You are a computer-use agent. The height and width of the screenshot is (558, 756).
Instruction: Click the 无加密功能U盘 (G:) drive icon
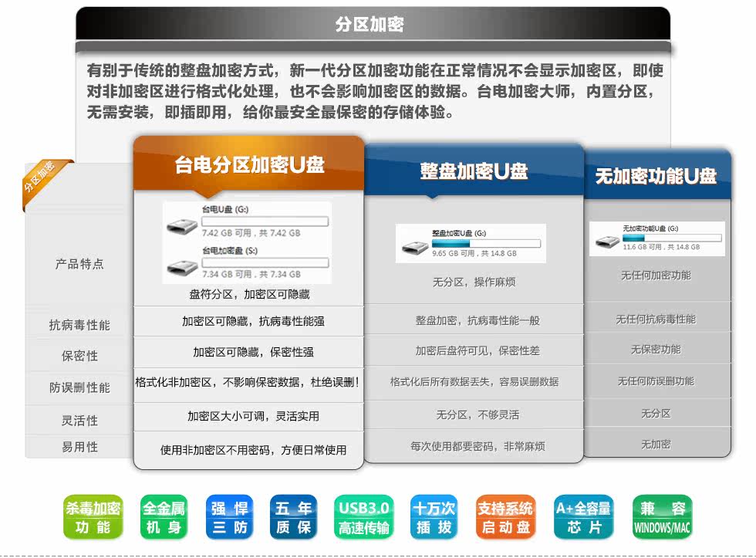click(607, 241)
